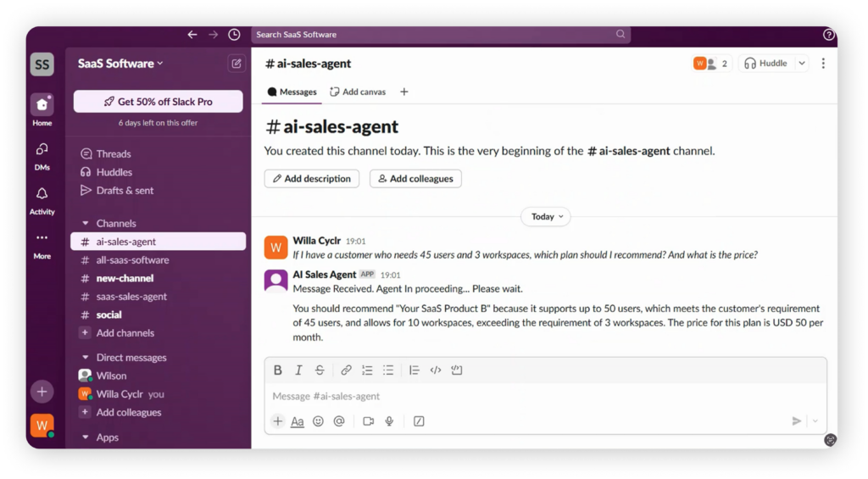Click the @ mention icon
This screenshot has width=868, height=479.
339,421
